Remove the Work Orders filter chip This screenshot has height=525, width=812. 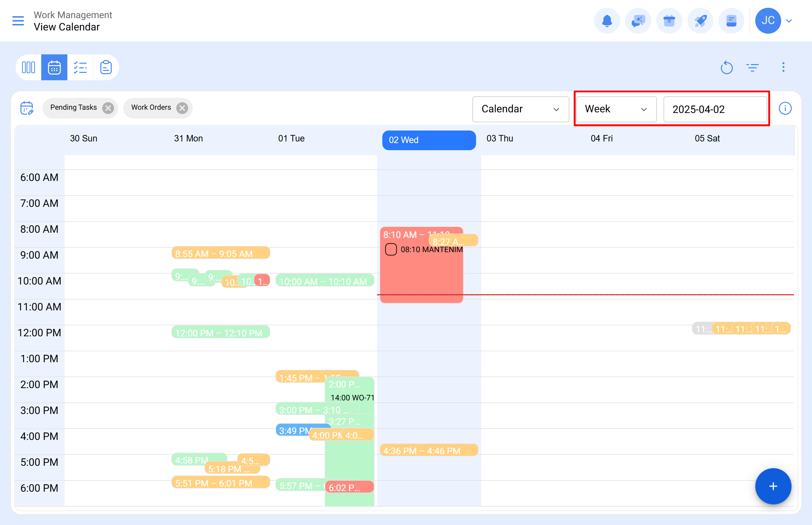[x=182, y=108]
